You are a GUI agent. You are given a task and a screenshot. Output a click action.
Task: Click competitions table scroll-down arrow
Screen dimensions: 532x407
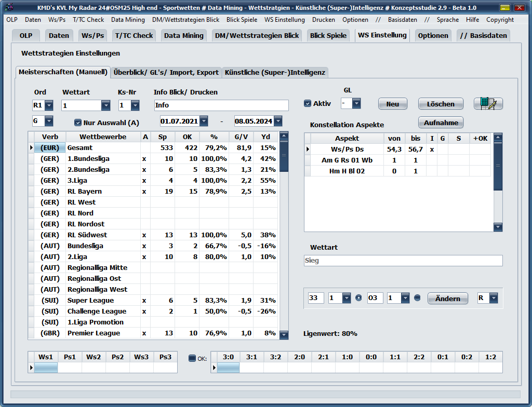284,335
